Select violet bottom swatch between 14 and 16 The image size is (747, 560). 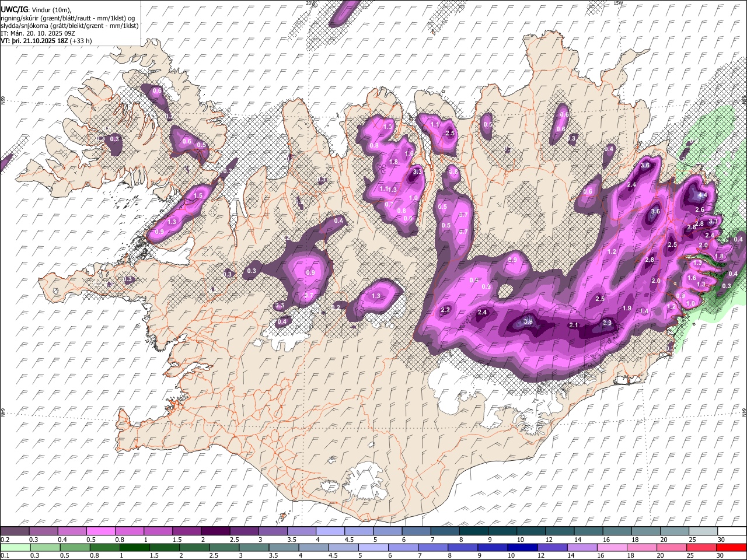(581, 547)
